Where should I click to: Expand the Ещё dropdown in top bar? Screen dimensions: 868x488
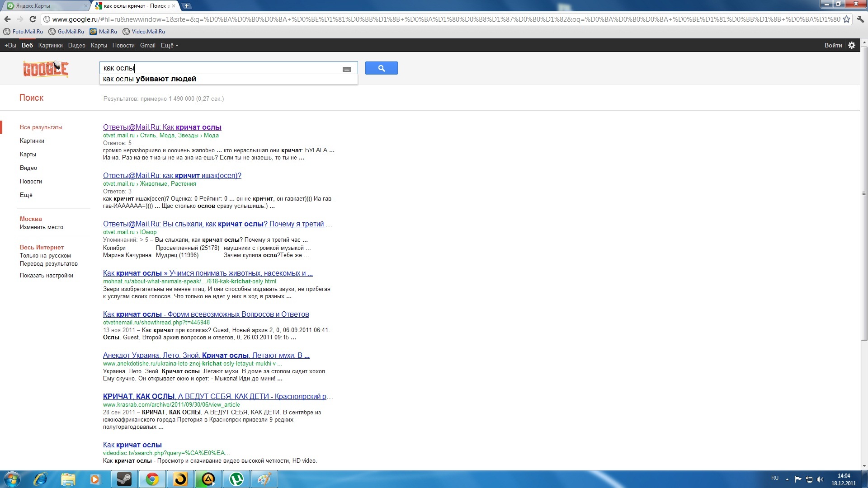point(169,45)
